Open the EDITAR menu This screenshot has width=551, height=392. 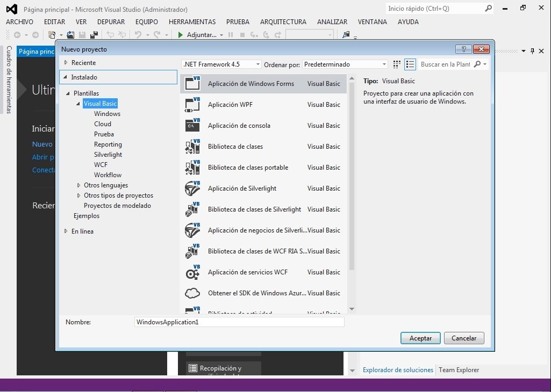click(54, 22)
